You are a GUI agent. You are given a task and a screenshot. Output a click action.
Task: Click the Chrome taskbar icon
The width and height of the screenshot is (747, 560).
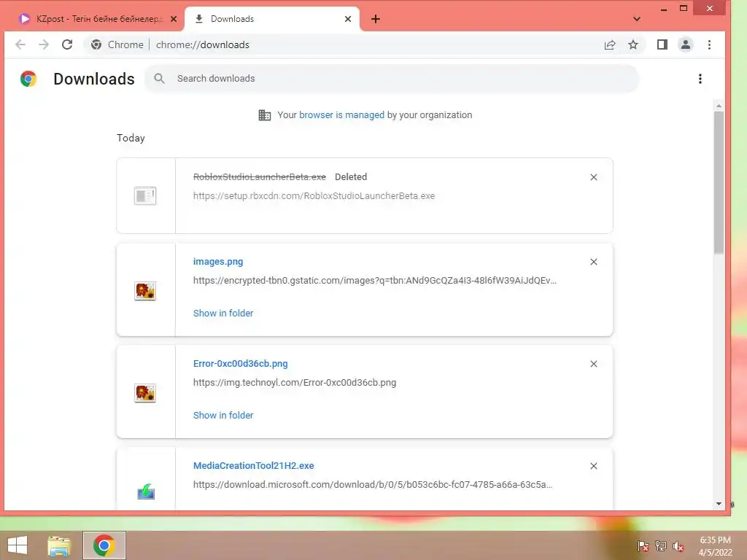click(x=104, y=545)
